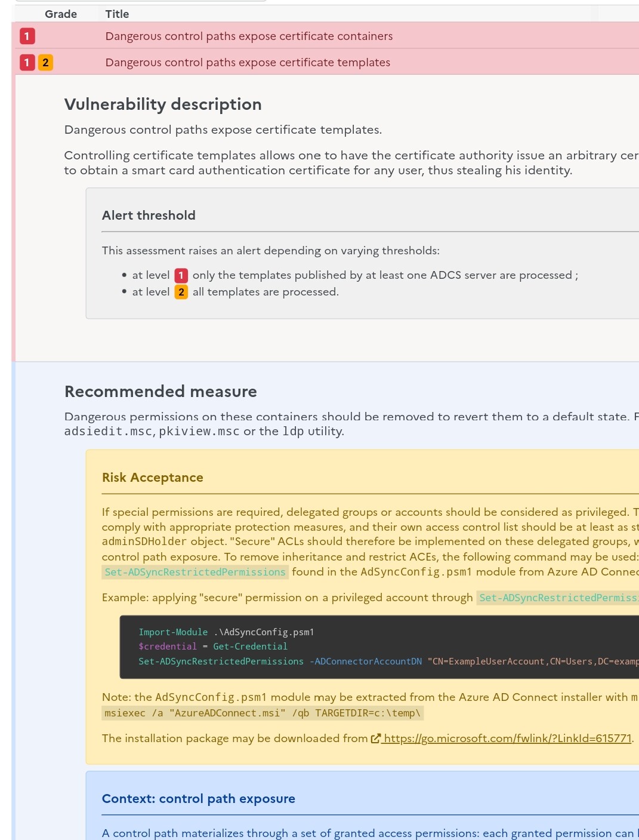
Task: Sort table by the Grade column header
Action: pos(61,14)
